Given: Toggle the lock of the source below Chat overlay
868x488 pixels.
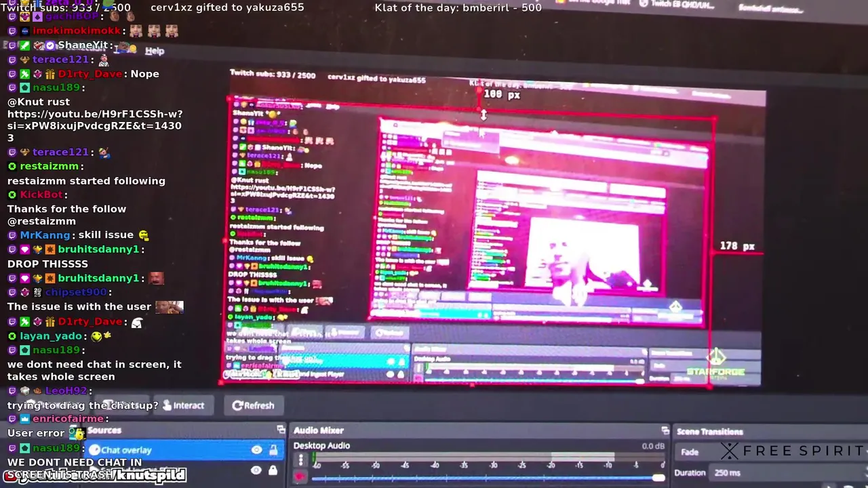Looking at the screenshot, I should click(273, 470).
